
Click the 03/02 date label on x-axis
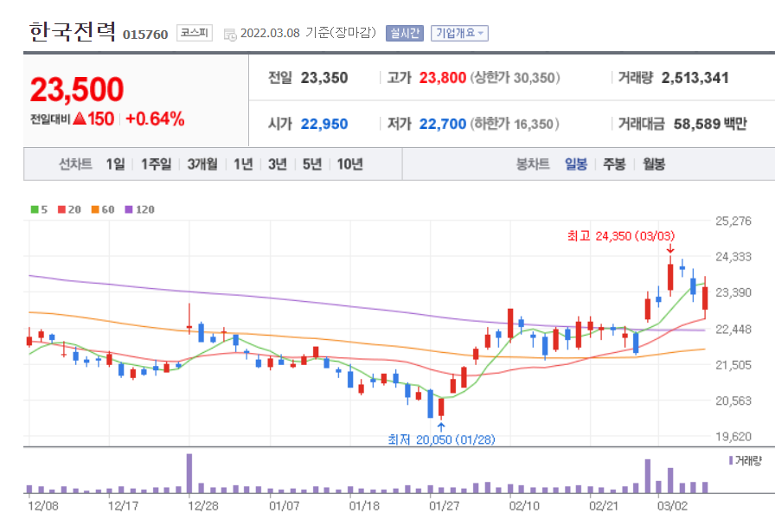[672, 506]
